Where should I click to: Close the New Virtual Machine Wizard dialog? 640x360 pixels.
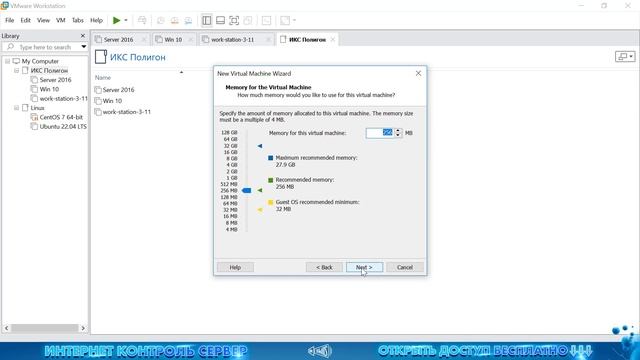pos(418,73)
